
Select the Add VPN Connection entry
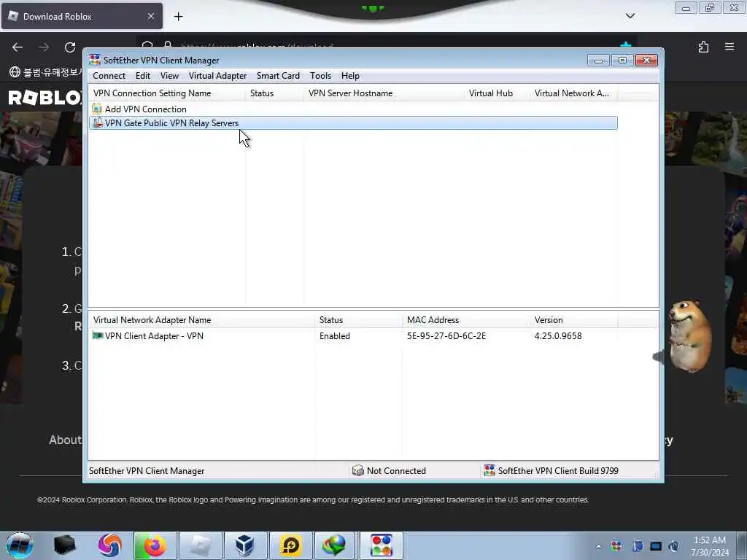pos(145,109)
